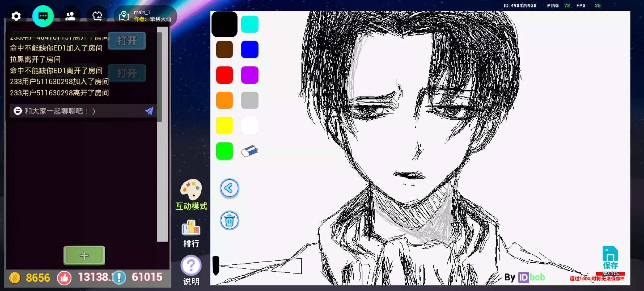Click the undo back arrow button
Viewport: 644px width, 291px height.
pos(229,188)
